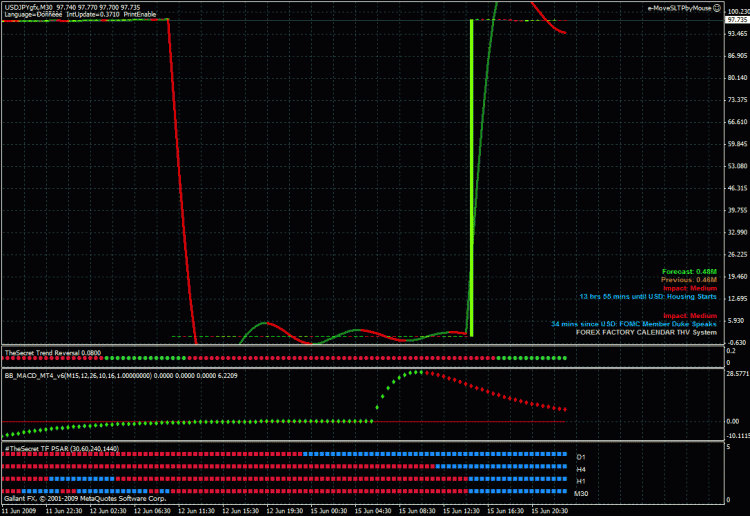Click the 12 Jun 02:30 time label
The image size is (750, 516).
click(x=108, y=511)
